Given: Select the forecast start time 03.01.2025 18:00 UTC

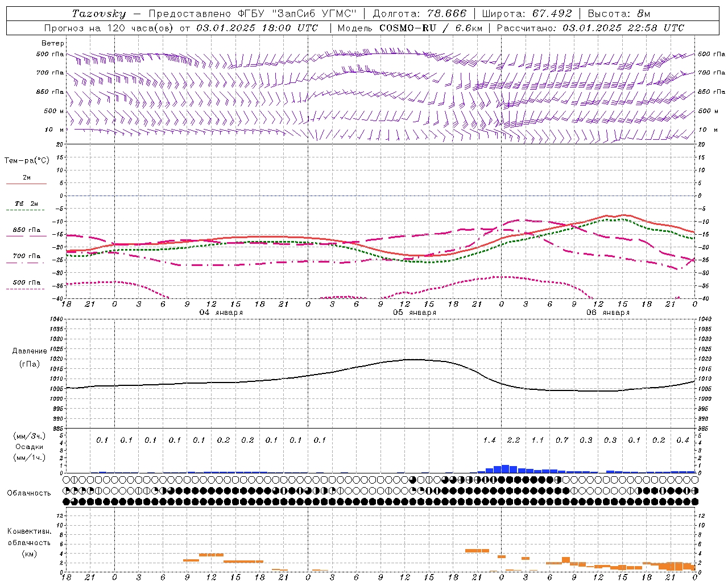Looking at the screenshot, I should click(x=257, y=28).
